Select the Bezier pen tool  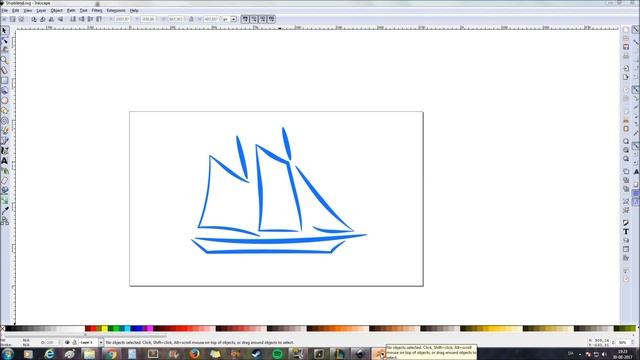pos(4,140)
